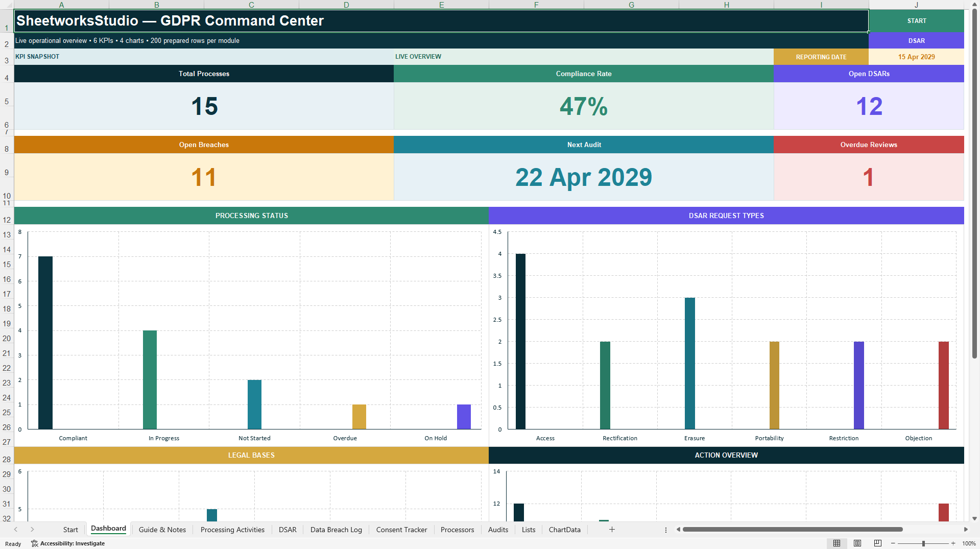This screenshot has width=980, height=549.
Task: Open the ChartData sheet tab
Action: pyautogui.click(x=564, y=530)
